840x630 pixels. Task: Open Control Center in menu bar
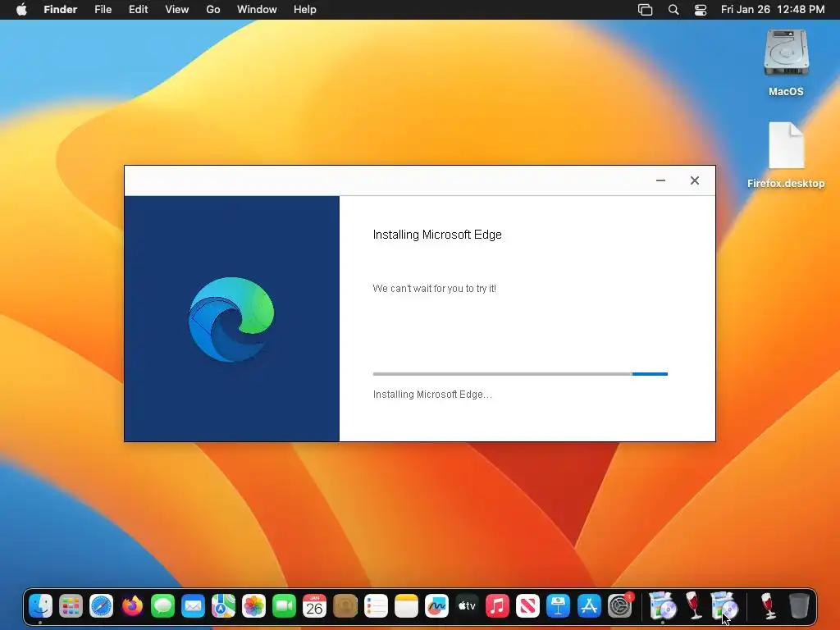(x=701, y=10)
